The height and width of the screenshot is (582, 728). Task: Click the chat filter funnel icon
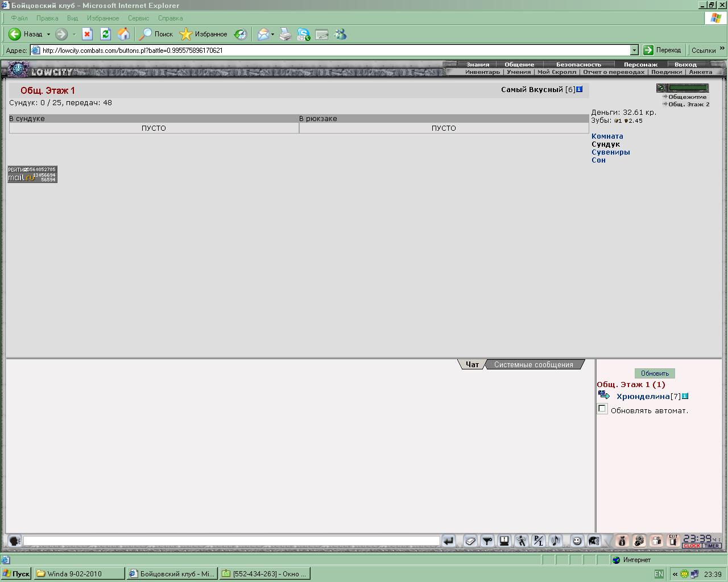(x=487, y=541)
